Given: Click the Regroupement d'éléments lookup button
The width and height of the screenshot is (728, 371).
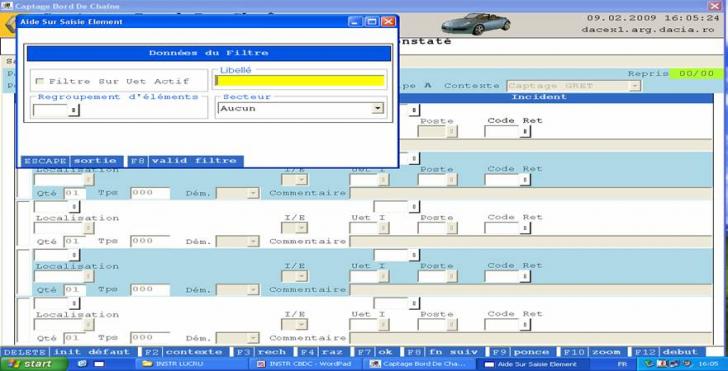Looking at the screenshot, I should [74, 111].
